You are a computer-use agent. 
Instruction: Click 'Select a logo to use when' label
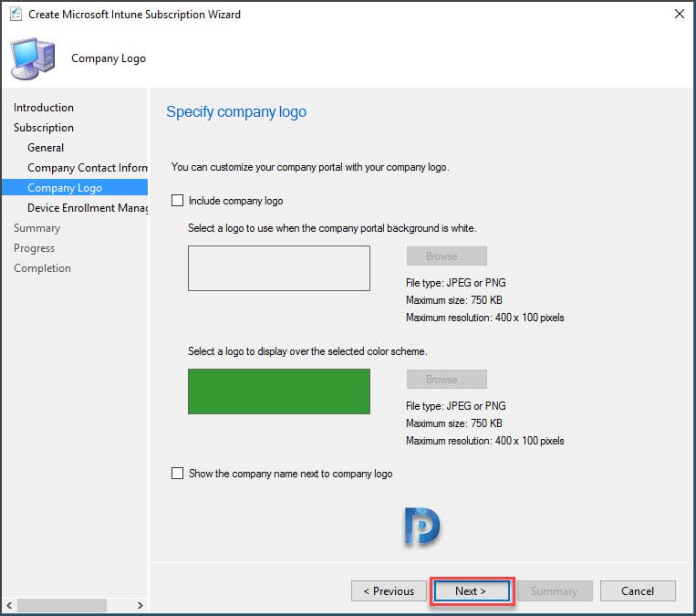pos(332,228)
